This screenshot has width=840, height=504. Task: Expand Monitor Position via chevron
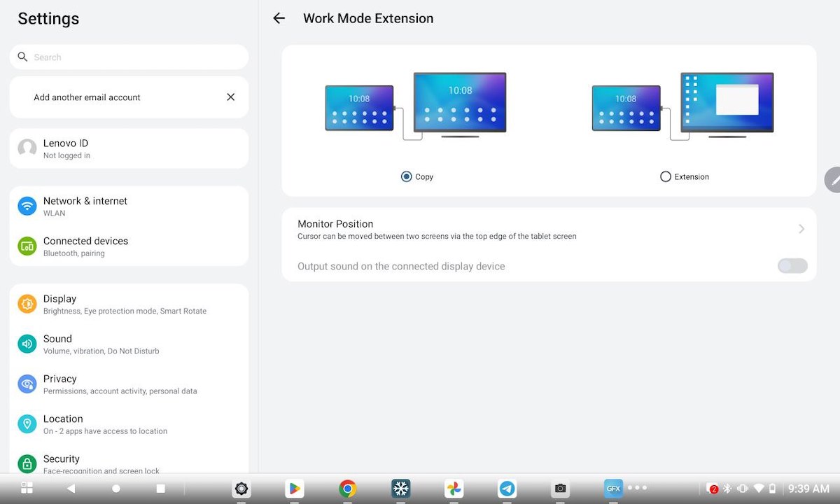click(801, 229)
